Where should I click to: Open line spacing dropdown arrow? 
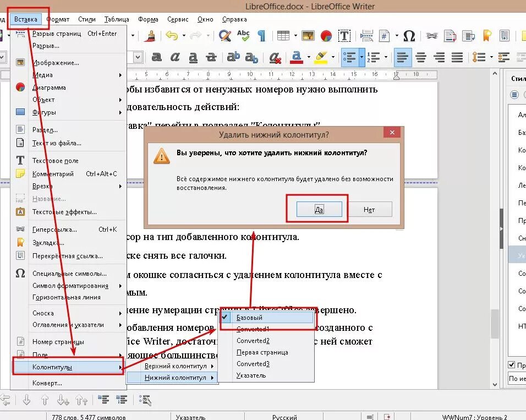491,57
